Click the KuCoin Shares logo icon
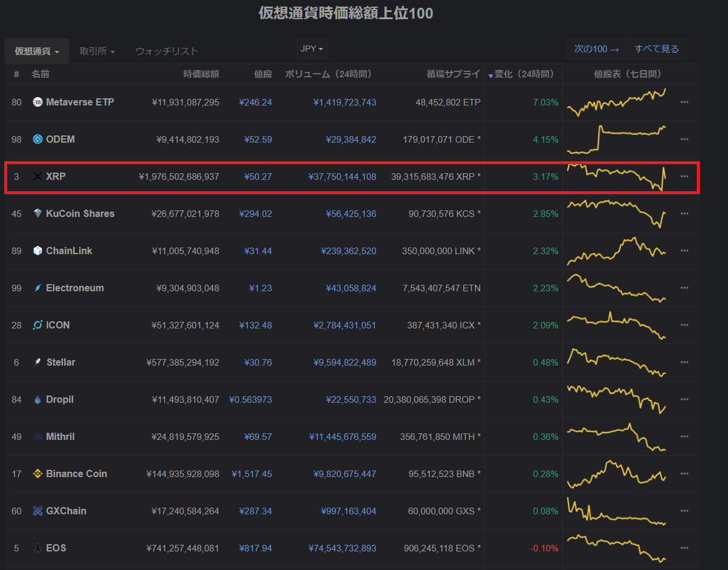 [x=38, y=214]
